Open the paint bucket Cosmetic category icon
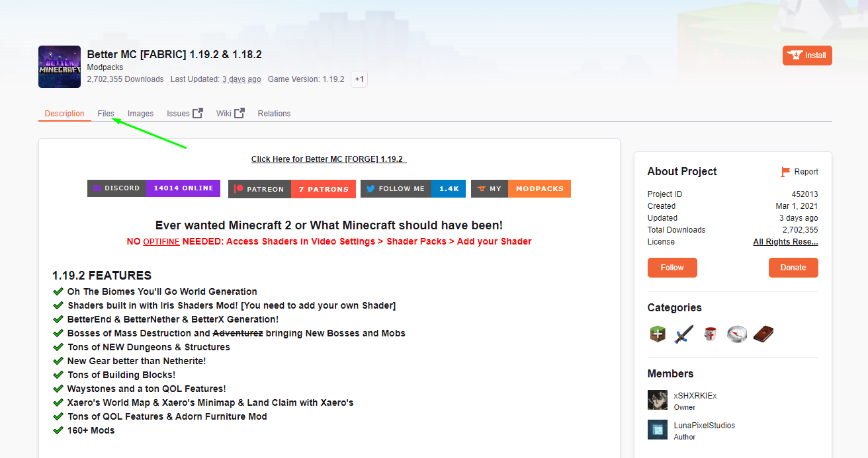The width and height of the screenshot is (868, 458). (x=710, y=334)
